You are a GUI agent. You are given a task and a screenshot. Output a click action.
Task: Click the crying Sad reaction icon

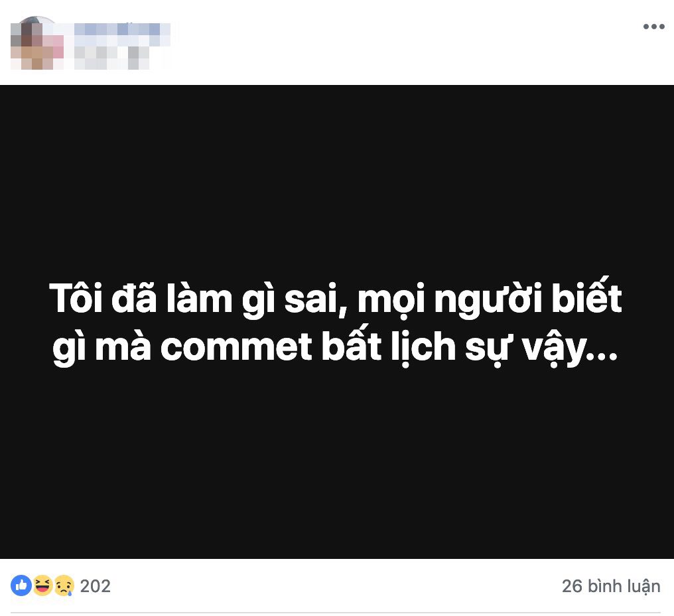click(x=64, y=585)
